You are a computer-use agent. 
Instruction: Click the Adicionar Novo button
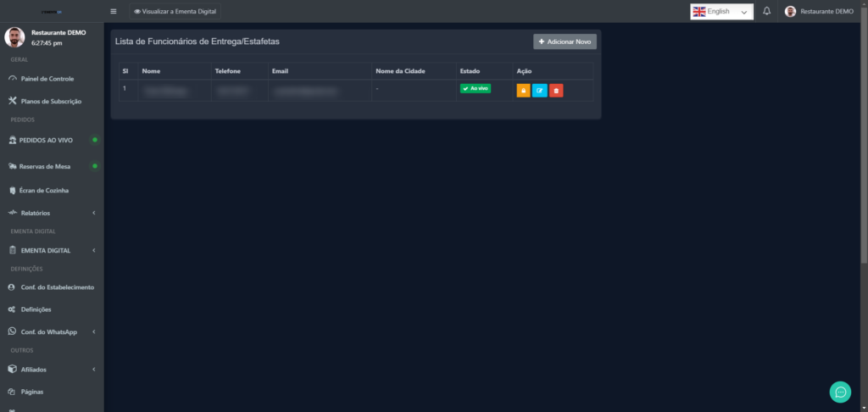565,42
